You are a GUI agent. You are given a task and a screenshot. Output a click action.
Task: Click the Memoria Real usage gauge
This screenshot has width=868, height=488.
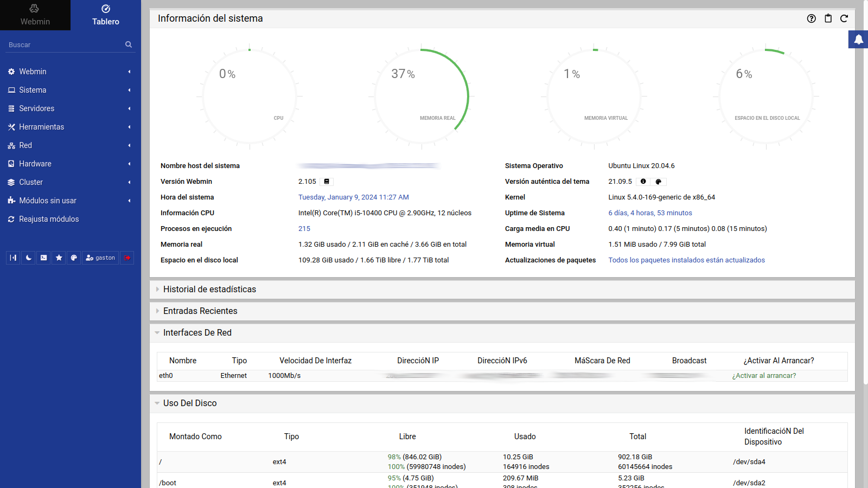[422, 97]
